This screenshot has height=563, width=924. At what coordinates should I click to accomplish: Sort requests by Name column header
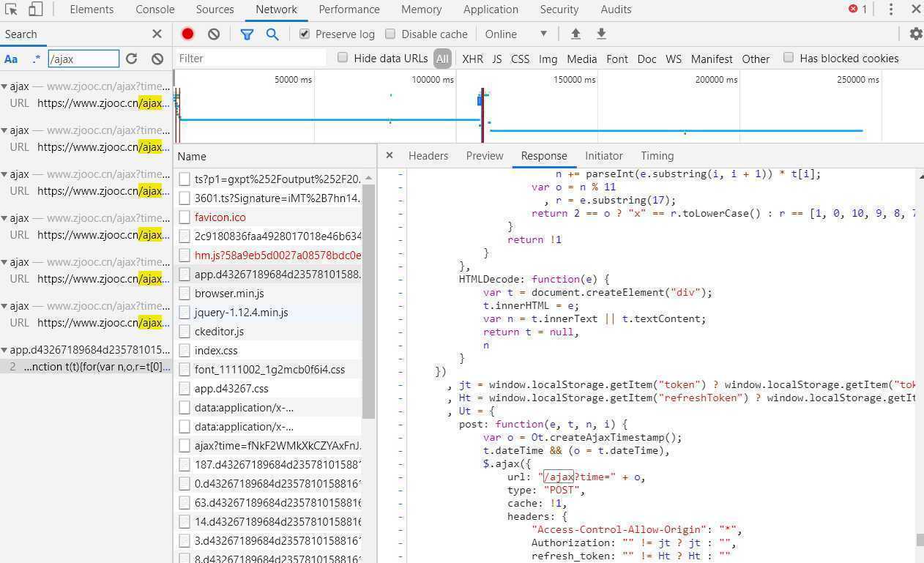(x=275, y=156)
